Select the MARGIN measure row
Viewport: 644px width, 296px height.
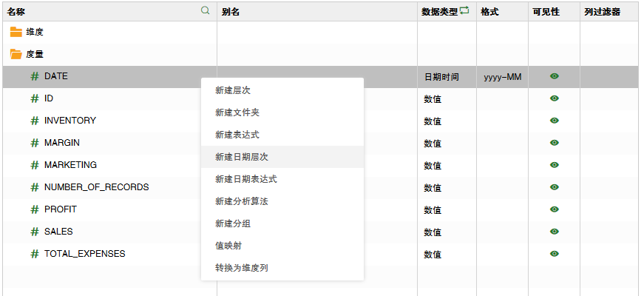coord(62,143)
